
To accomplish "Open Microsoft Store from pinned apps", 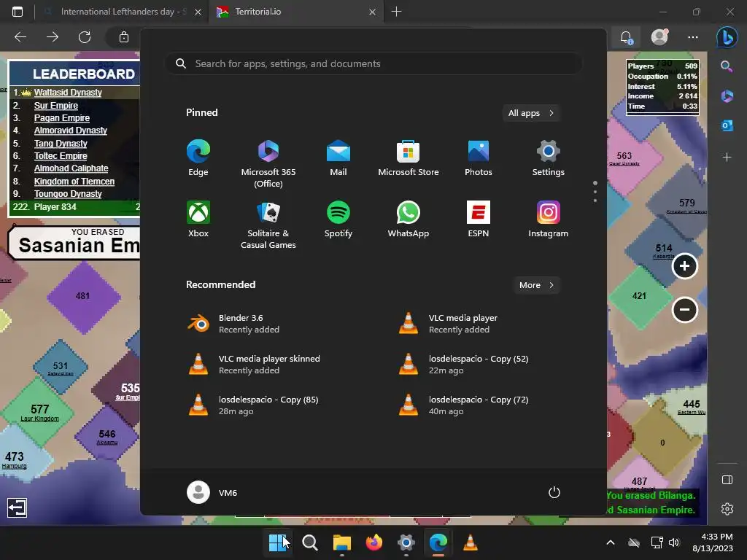I will pyautogui.click(x=409, y=158).
